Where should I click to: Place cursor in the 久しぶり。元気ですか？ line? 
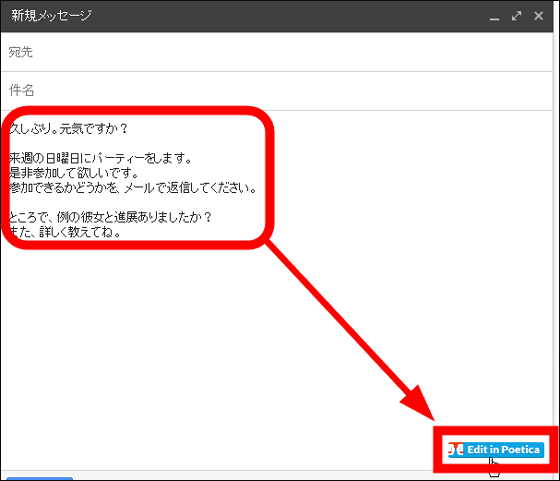coord(69,128)
